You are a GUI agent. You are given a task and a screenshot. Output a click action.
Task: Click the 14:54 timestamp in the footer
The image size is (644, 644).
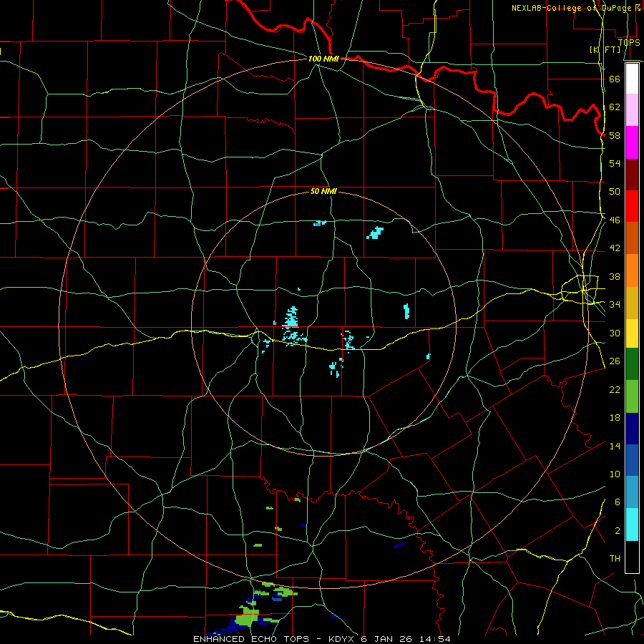pos(434,639)
